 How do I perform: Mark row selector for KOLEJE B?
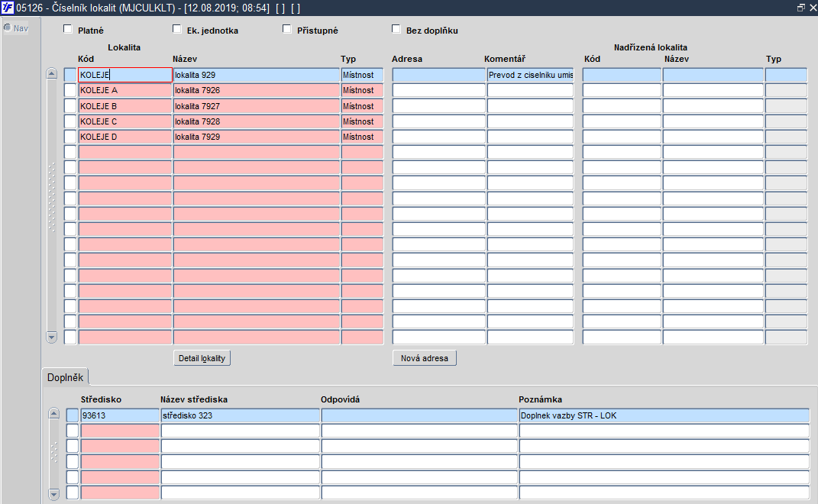coord(70,106)
